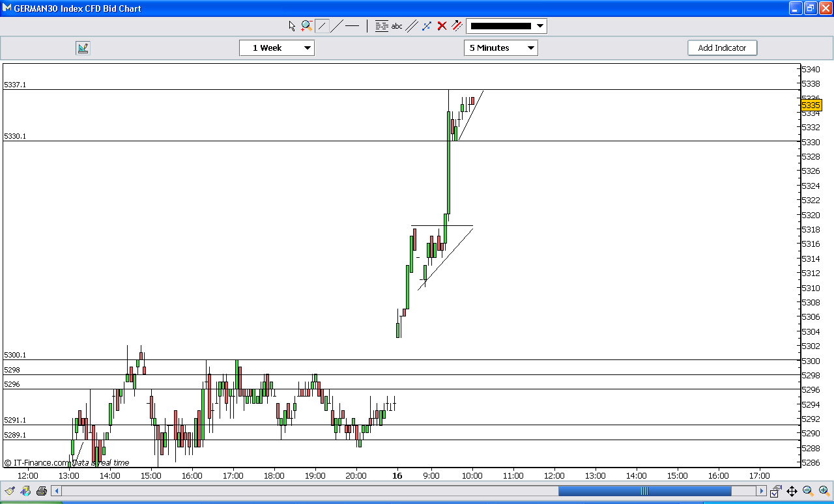Open the 5 Minutes interval dropdown
Viewport: 834px width, 504px height.
click(501, 48)
